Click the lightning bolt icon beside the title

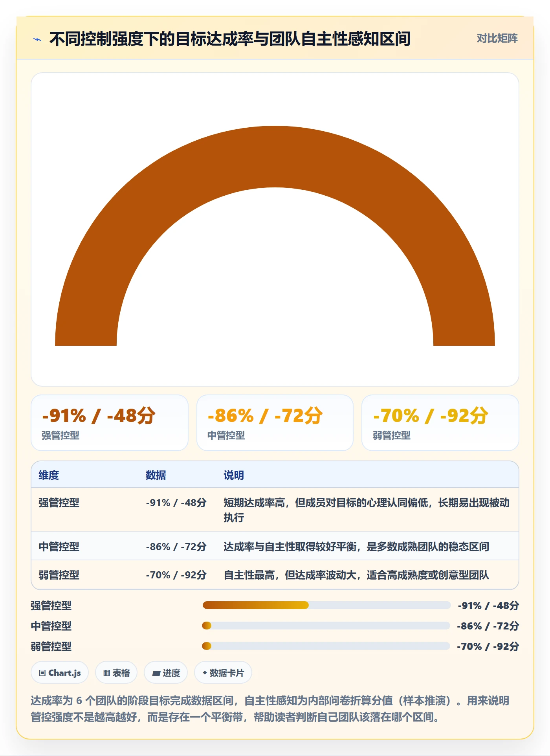pyautogui.click(x=37, y=39)
